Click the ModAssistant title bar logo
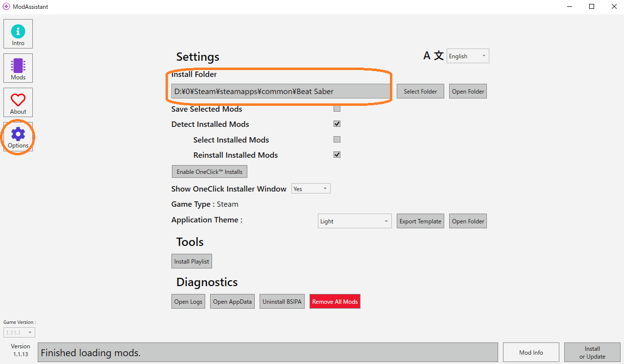 [6, 7]
